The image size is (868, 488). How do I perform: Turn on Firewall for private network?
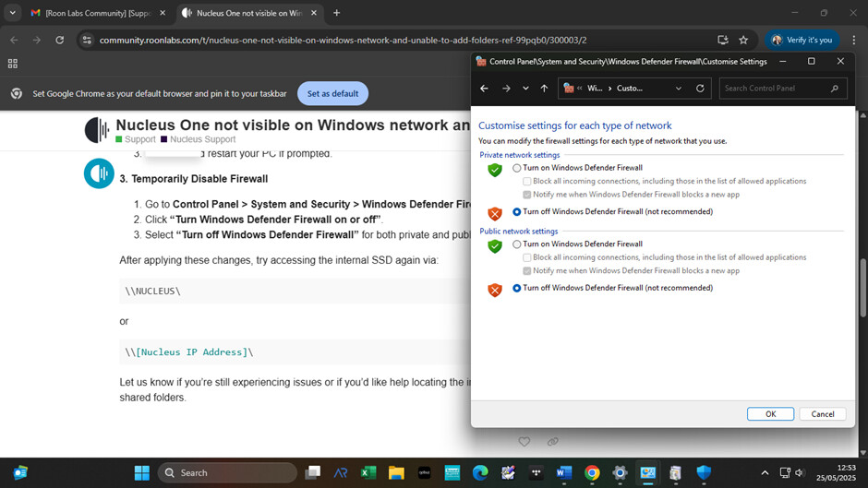tap(516, 168)
